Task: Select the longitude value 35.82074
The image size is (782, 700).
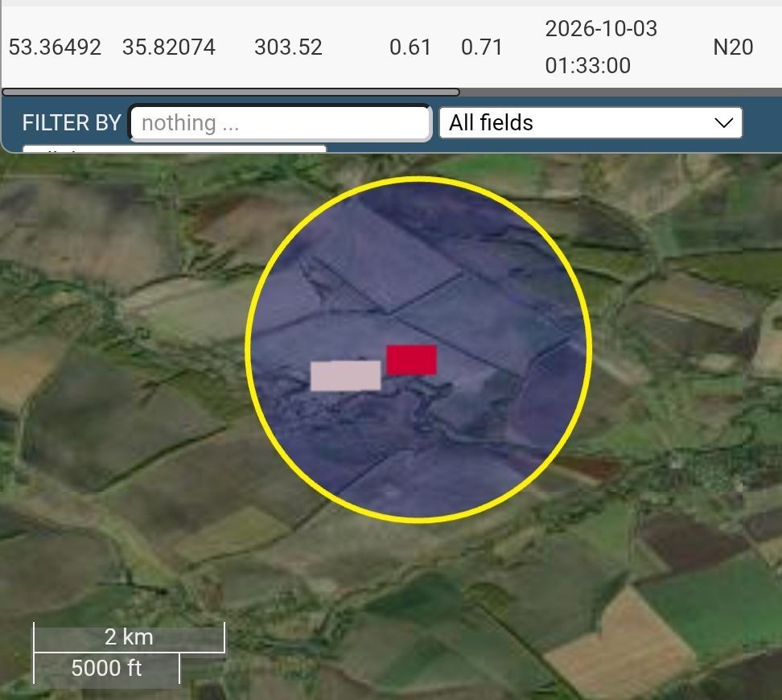Action: (169, 47)
